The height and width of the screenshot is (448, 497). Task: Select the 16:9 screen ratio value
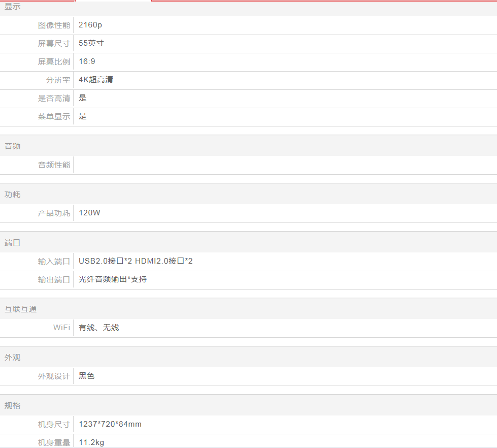coord(87,61)
